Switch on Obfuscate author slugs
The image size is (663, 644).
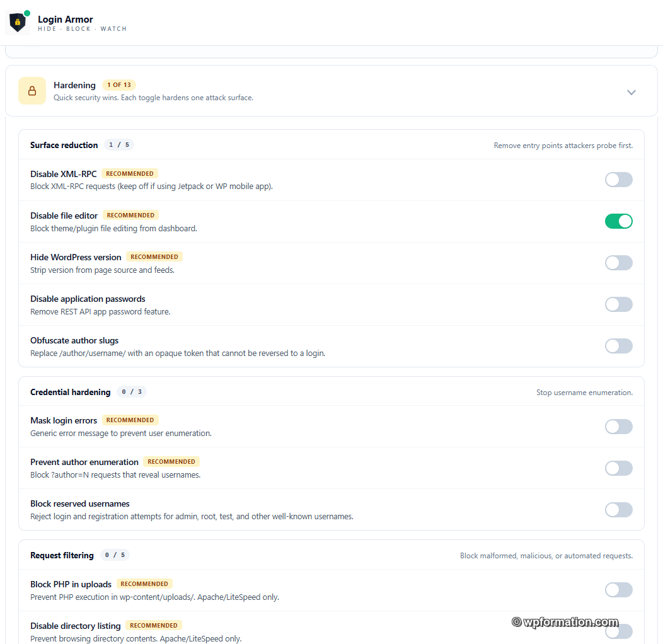pyautogui.click(x=619, y=346)
